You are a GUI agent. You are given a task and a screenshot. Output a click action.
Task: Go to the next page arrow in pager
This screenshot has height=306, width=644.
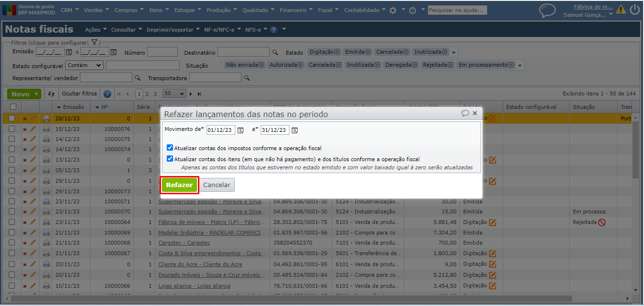pyautogui.click(x=191, y=94)
